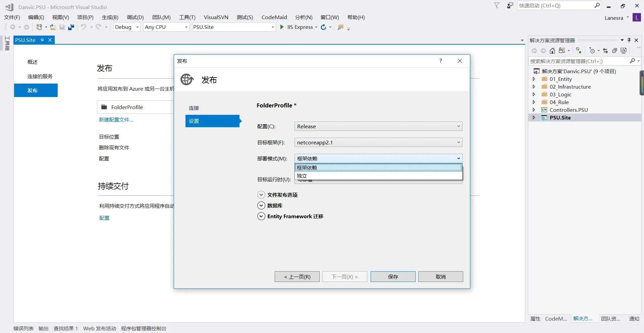The height and width of the screenshot is (333, 644).
Task: Click the Lanesra account avatar icon
Action: (x=637, y=17)
